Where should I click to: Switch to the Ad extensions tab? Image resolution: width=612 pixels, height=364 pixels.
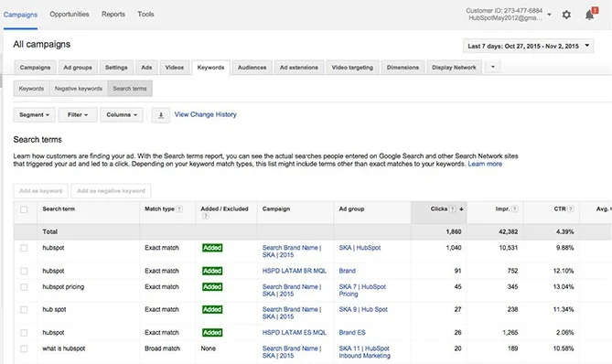click(299, 68)
